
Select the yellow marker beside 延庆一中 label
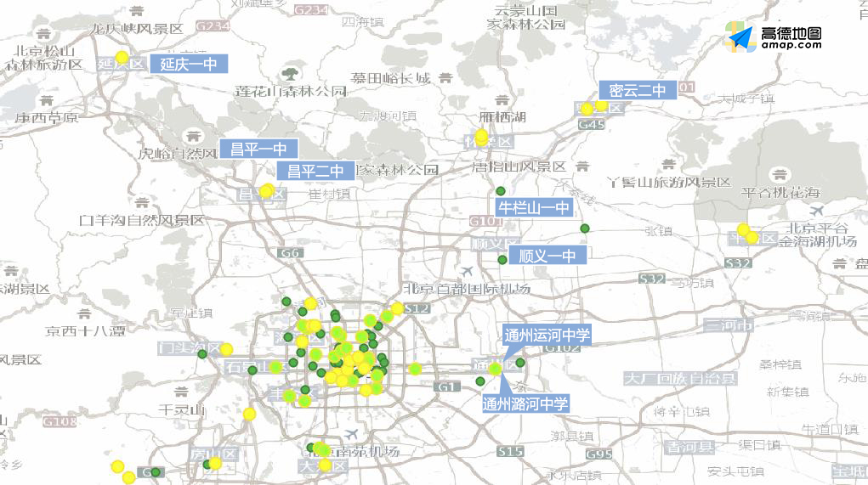[122, 58]
